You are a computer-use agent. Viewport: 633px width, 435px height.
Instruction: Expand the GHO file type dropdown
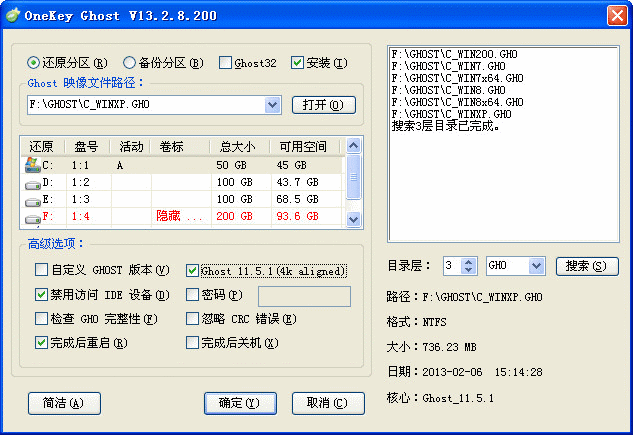pyautogui.click(x=535, y=266)
